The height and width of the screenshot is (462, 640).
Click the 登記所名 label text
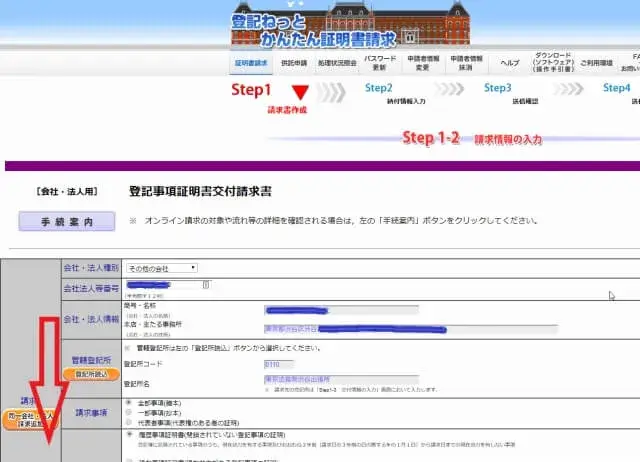pos(137,384)
